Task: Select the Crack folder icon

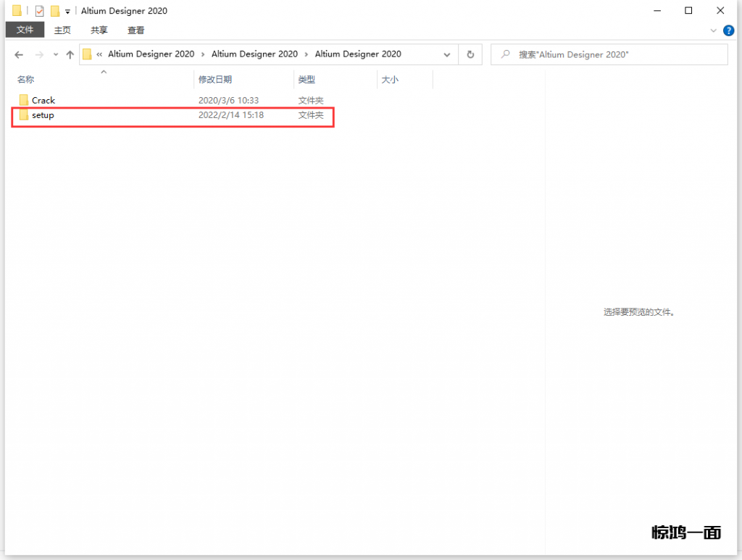Action: click(24, 100)
